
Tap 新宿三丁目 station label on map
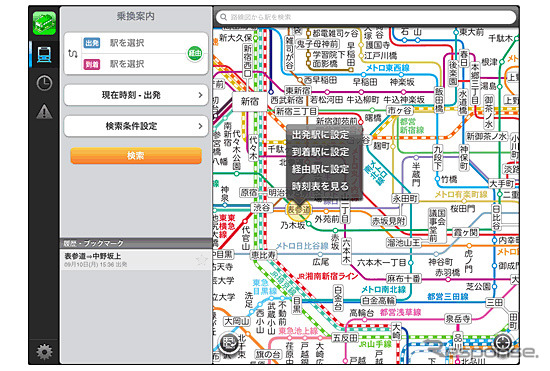296,112
